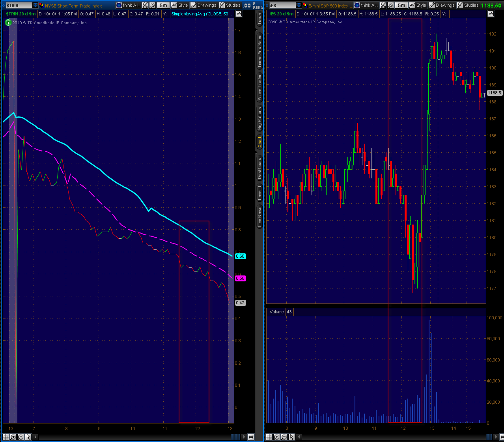This screenshot has width=504, height=442.
Task: Open the Active Trader sidebar tab
Action: pyautogui.click(x=259, y=88)
